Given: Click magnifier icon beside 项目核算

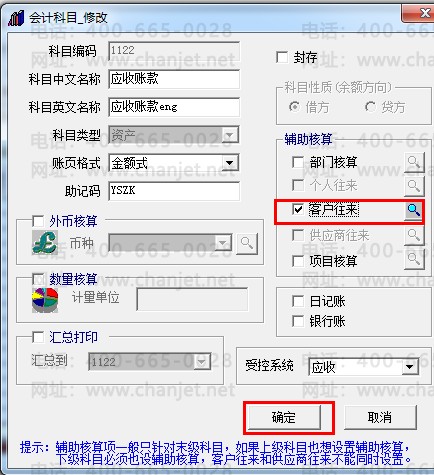Looking at the screenshot, I should coord(414,260).
